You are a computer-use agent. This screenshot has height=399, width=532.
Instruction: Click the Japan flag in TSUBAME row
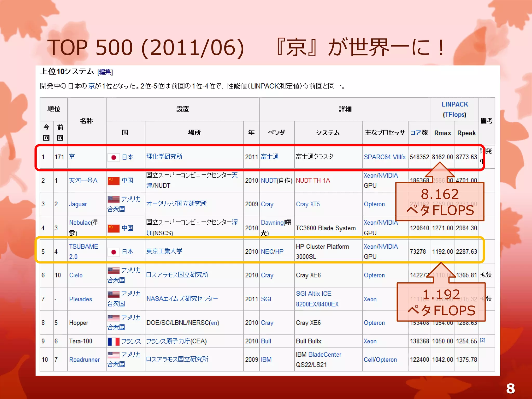coord(114,252)
